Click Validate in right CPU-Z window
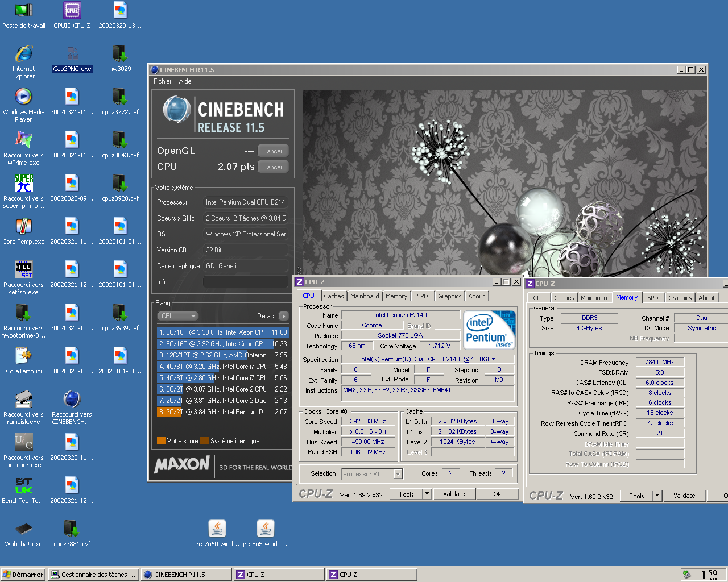This screenshot has height=582, width=728. coord(684,496)
